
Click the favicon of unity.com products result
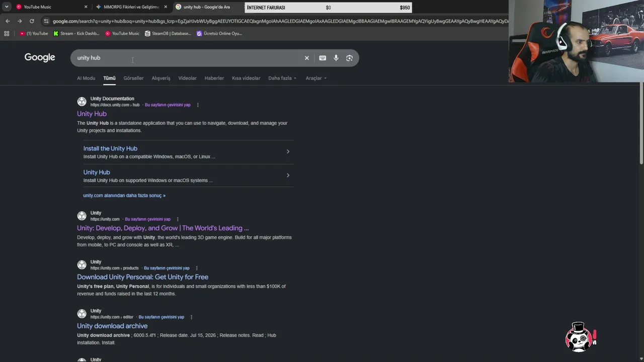82,265
